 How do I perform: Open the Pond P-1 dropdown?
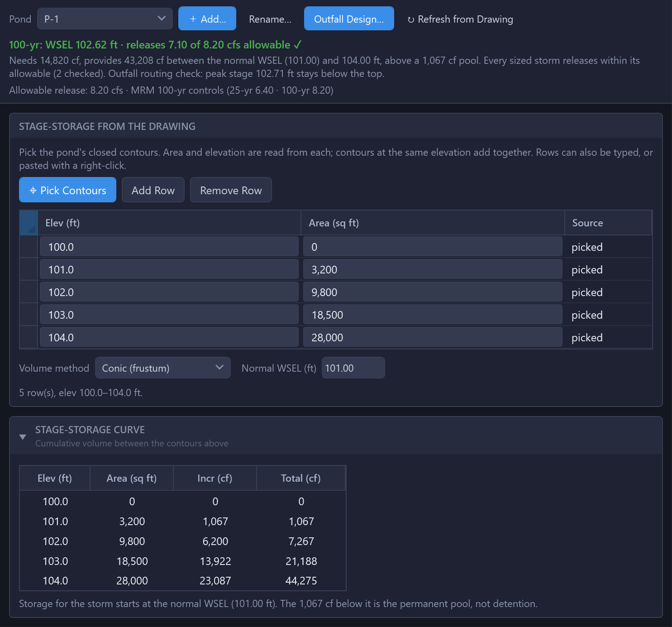tap(105, 19)
